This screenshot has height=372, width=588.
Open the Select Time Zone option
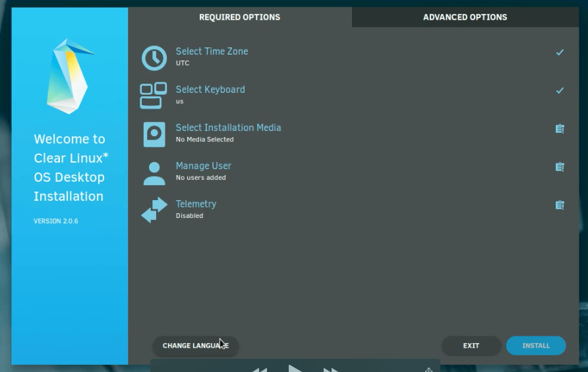pyautogui.click(x=212, y=51)
